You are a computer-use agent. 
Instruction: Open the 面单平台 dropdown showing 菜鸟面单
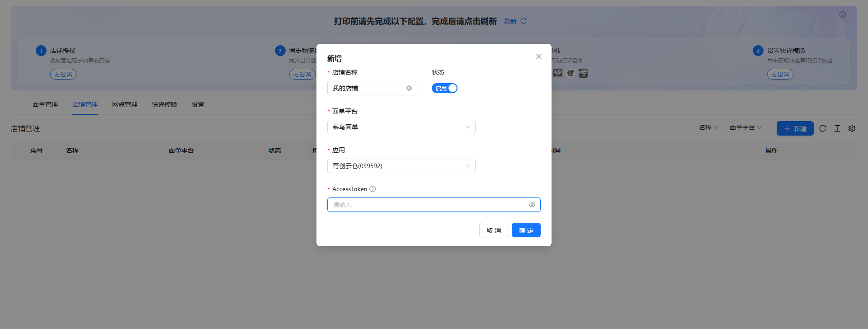401,127
